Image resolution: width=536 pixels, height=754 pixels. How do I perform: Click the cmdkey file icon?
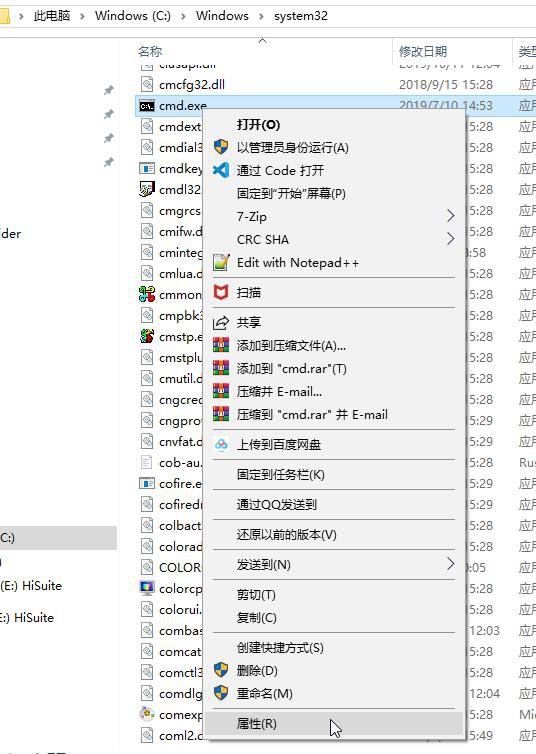tap(147, 168)
